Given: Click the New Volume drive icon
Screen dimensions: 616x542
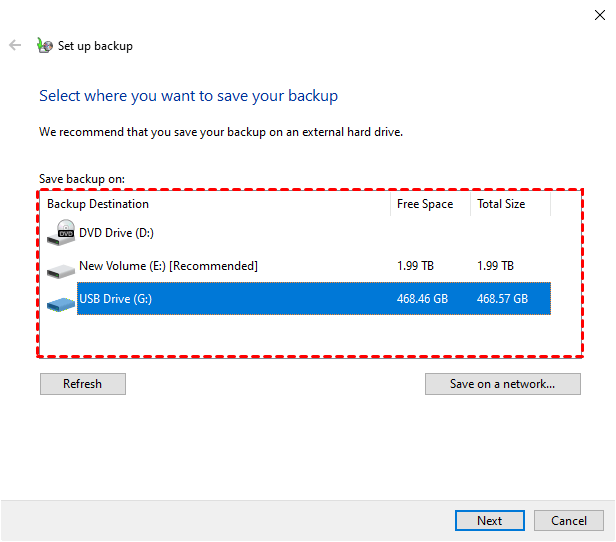Looking at the screenshot, I should click(x=62, y=267).
